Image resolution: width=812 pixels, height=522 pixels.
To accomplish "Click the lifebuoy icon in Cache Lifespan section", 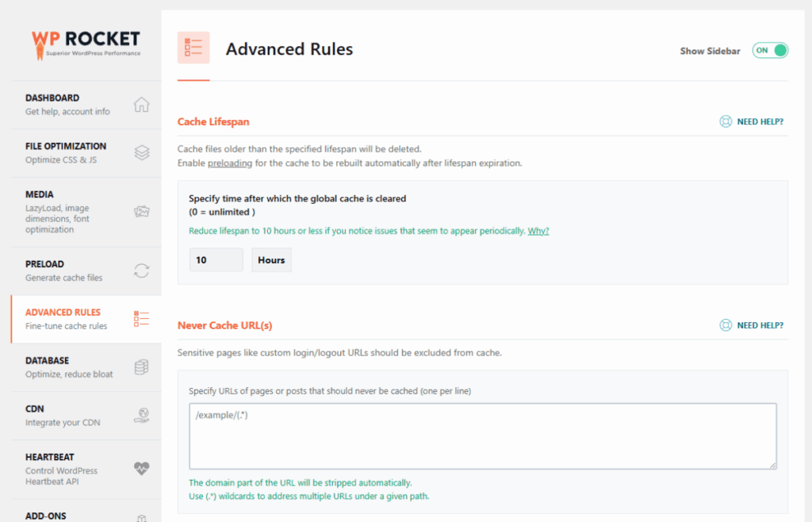I will tap(725, 122).
